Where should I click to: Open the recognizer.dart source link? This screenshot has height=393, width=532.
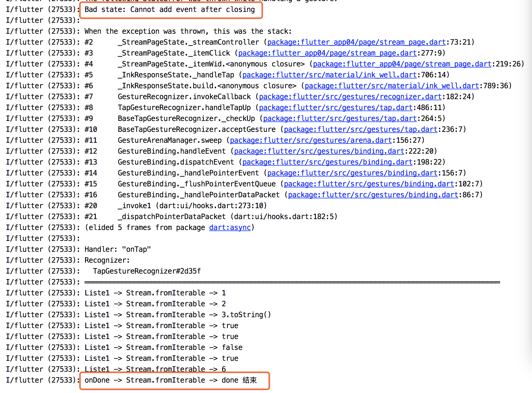click(x=350, y=97)
